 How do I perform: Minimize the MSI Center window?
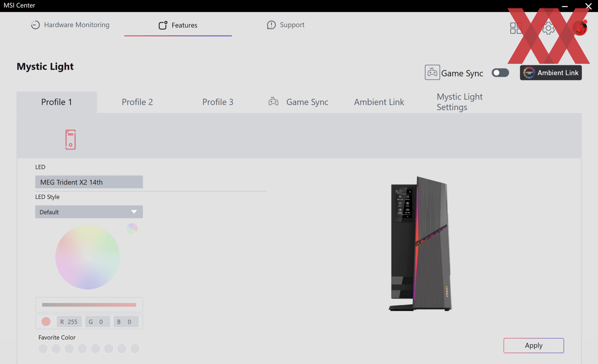click(x=565, y=6)
